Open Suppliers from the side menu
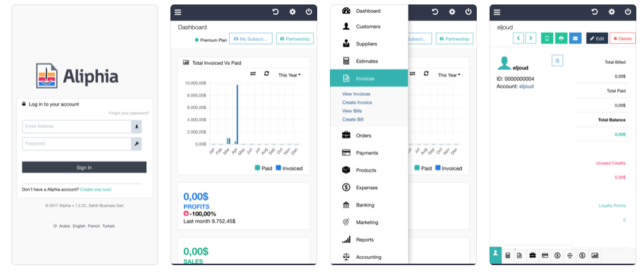Viewport: 644px width, 276px height. pyautogui.click(x=369, y=43)
